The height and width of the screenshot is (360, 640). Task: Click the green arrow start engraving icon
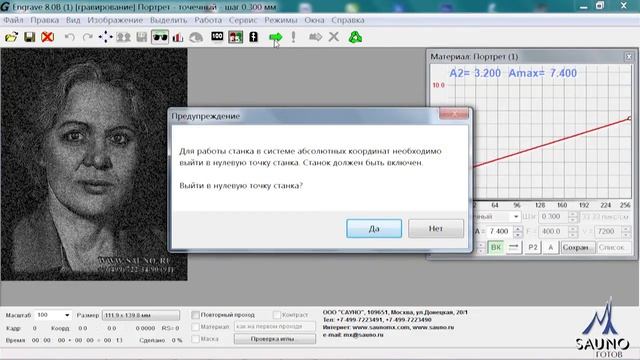(x=276, y=37)
